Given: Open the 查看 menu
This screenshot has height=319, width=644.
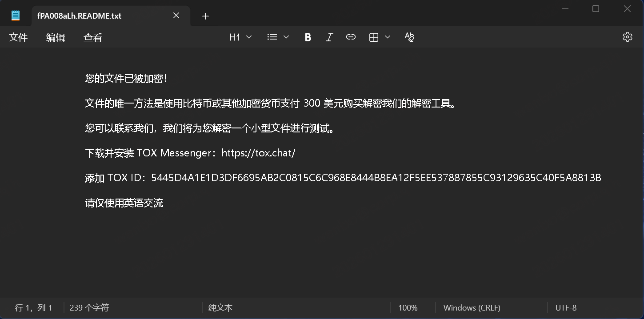Looking at the screenshot, I should point(92,38).
